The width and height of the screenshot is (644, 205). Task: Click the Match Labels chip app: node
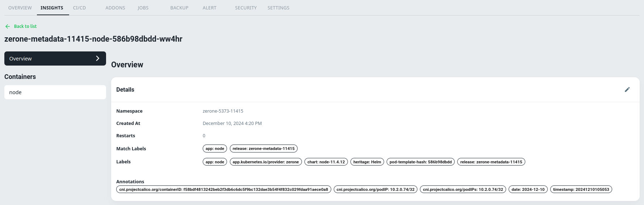point(215,148)
